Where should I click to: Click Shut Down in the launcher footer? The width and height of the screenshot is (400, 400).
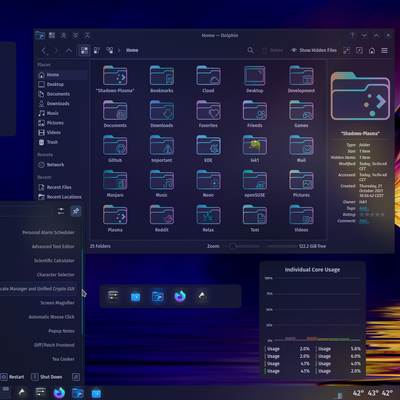tap(47, 377)
